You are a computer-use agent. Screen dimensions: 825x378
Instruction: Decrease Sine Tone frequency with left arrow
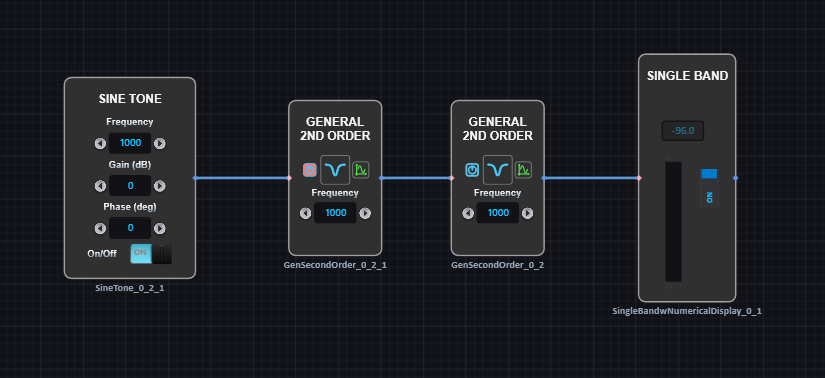point(100,143)
